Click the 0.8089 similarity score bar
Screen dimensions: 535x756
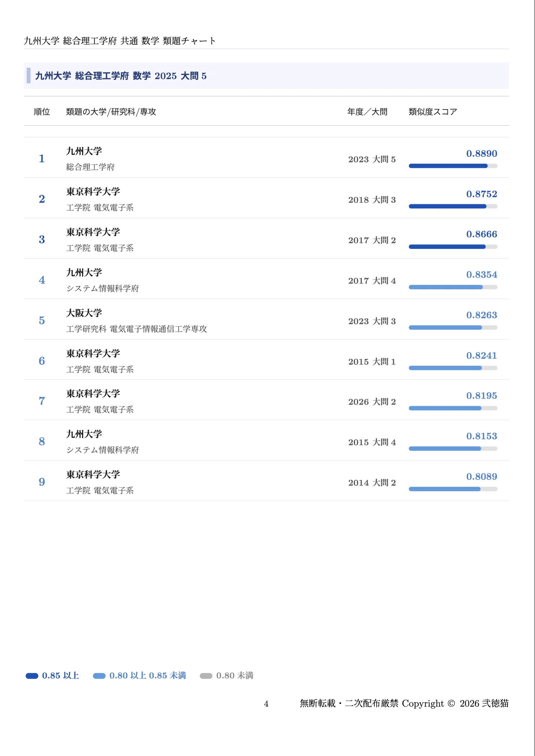[x=453, y=489]
